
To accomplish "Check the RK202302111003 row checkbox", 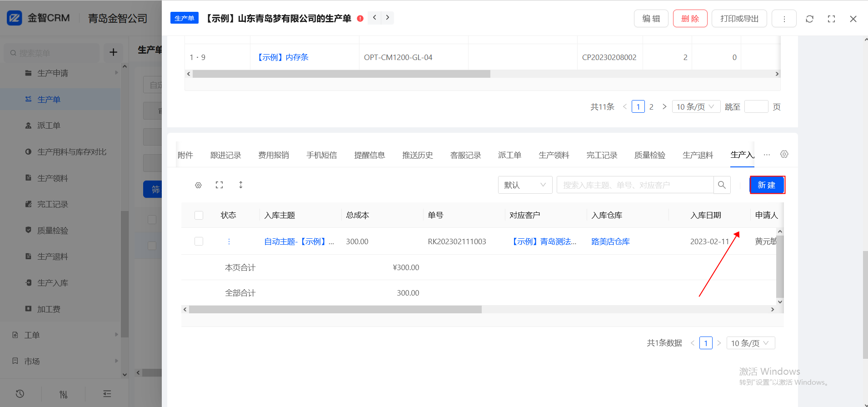I will pyautogui.click(x=199, y=241).
